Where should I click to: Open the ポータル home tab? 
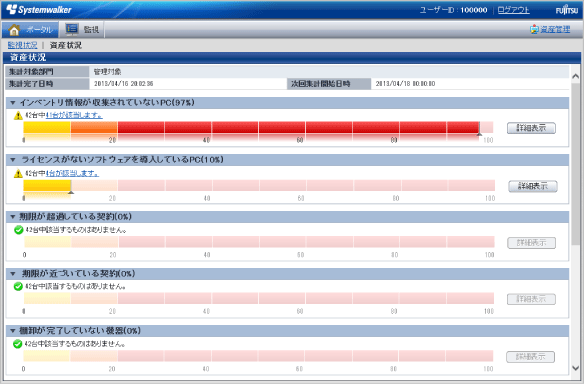30,29
